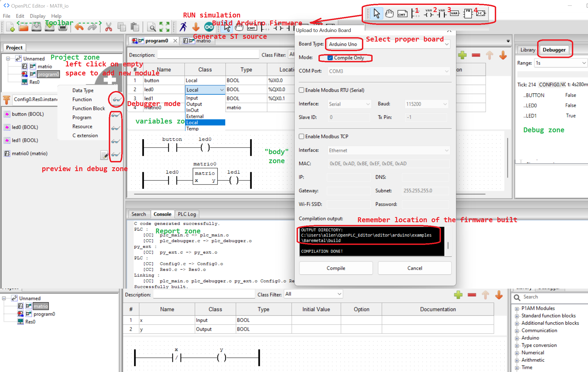Click the compilation output scrollbar
This screenshot has height=372, width=588.
448,245
